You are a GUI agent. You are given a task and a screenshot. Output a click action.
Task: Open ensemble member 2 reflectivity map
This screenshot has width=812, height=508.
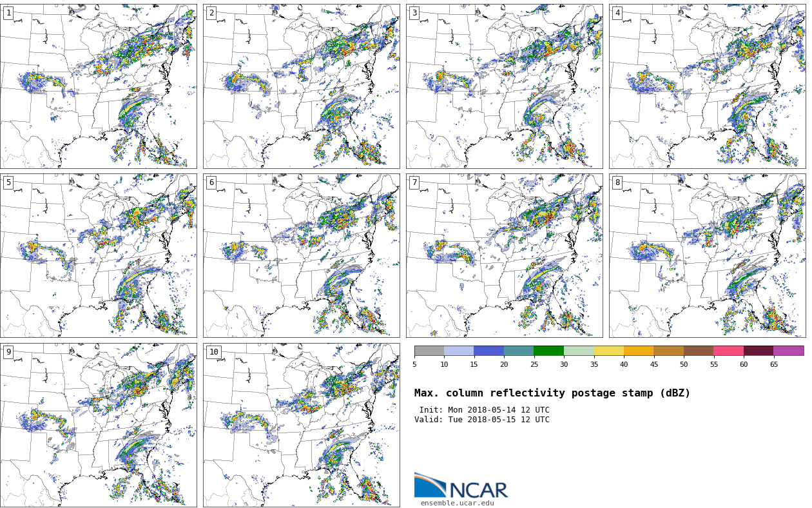click(x=301, y=86)
